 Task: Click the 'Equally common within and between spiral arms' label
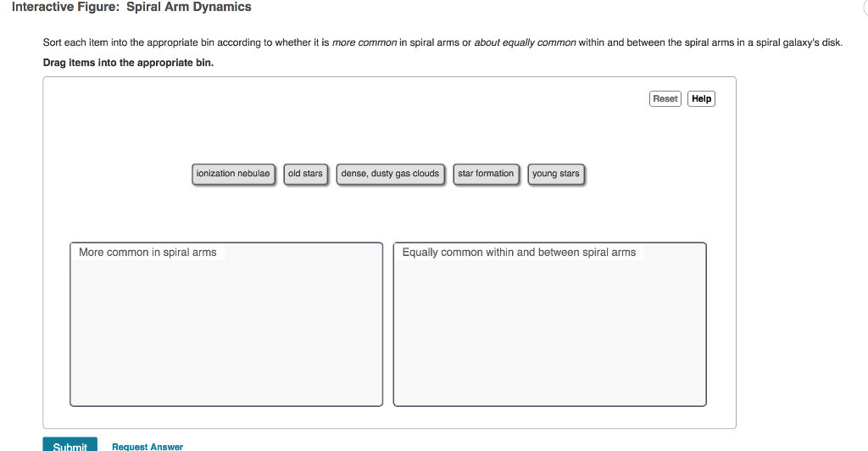(x=519, y=253)
